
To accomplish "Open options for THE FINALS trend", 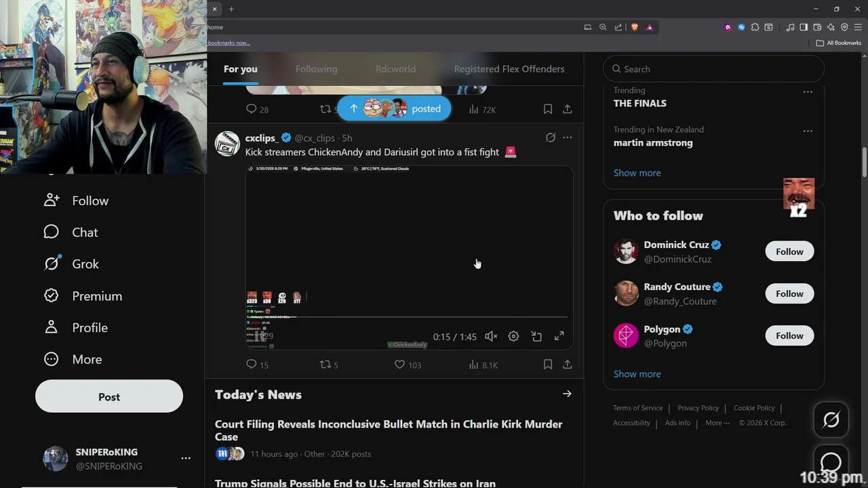I will coord(808,91).
